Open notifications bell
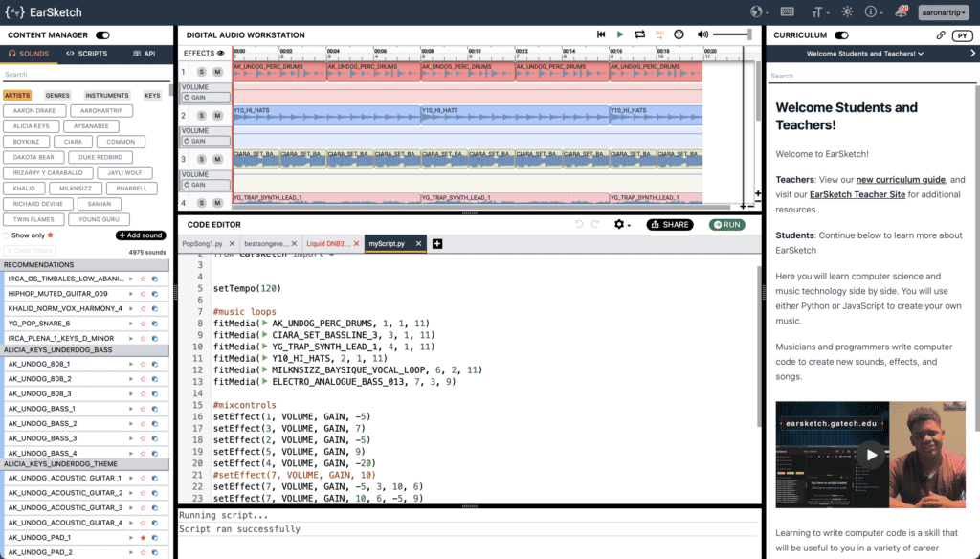The width and height of the screenshot is (980, 559). (x=902, y=11)
